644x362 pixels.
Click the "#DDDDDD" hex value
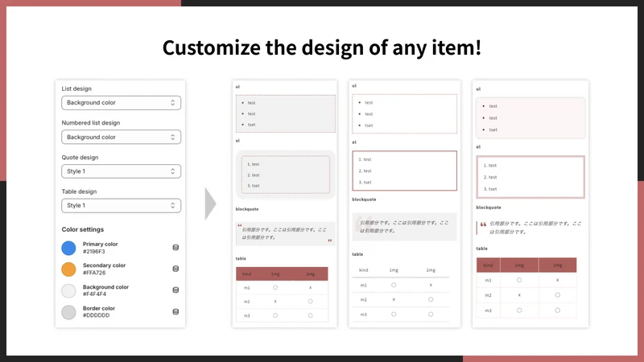coord(96,315)
